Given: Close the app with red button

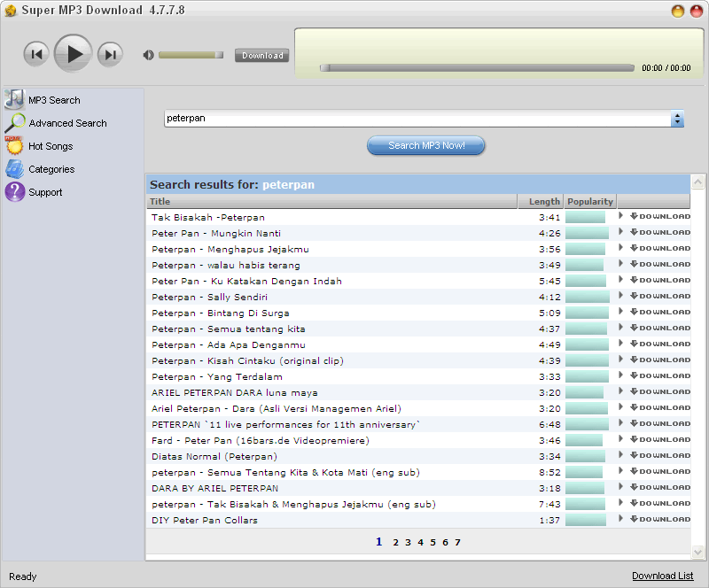Looking at the screenshot, I should point(697,11).
